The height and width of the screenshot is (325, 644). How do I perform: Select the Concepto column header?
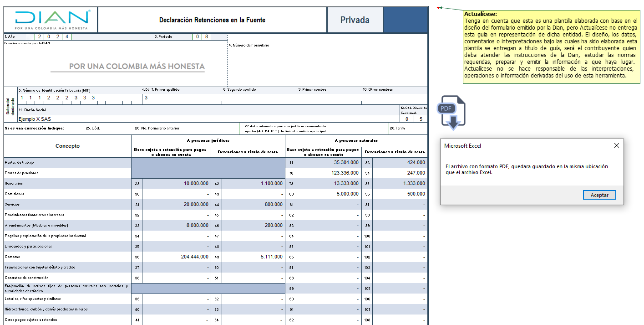pyautogui.click(x=67, y=146)
